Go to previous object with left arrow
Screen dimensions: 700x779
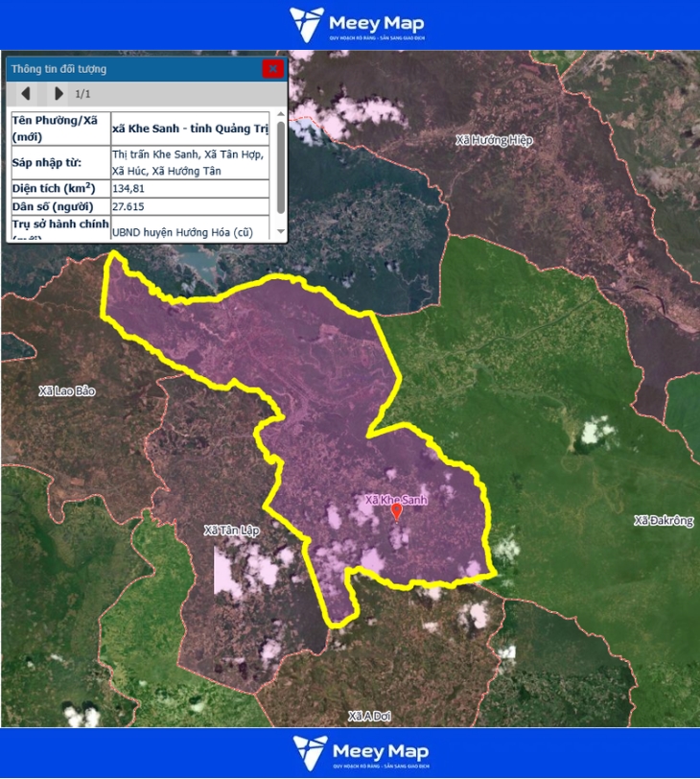26,94
